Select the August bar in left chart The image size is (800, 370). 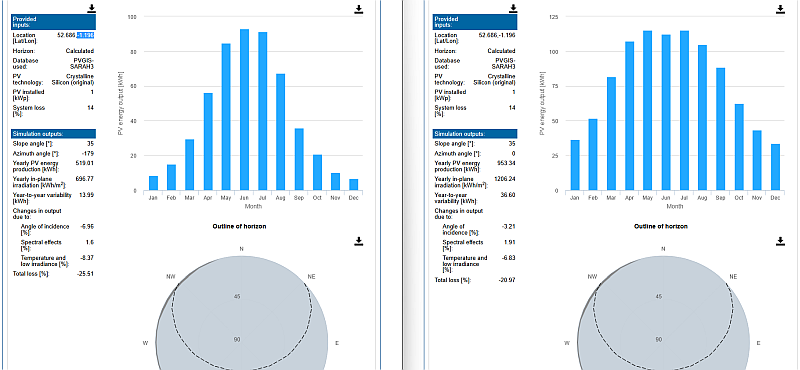[x=281, y=132]
